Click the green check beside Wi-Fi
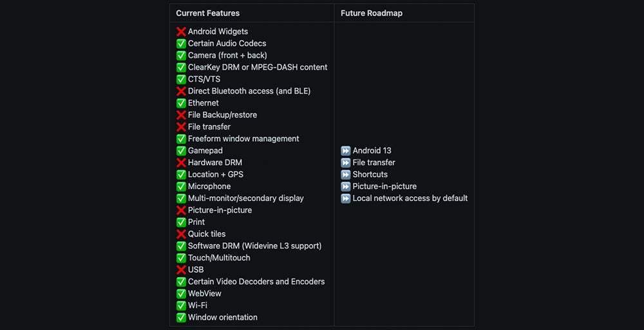Viewport: 644px width, 330px height. tap(181, 306)
